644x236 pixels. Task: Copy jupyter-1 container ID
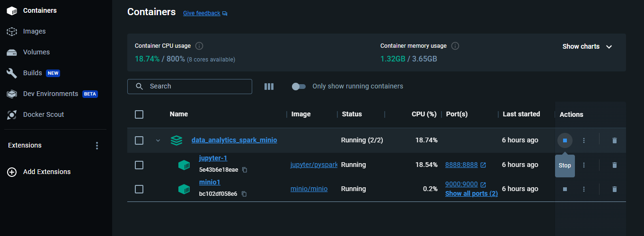pyautogui.click(x=245, y=170)
